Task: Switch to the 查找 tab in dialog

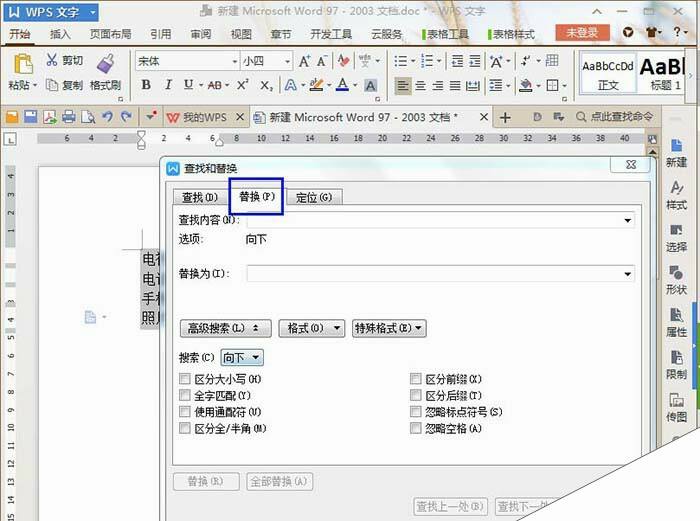Action: pos(200,197)
